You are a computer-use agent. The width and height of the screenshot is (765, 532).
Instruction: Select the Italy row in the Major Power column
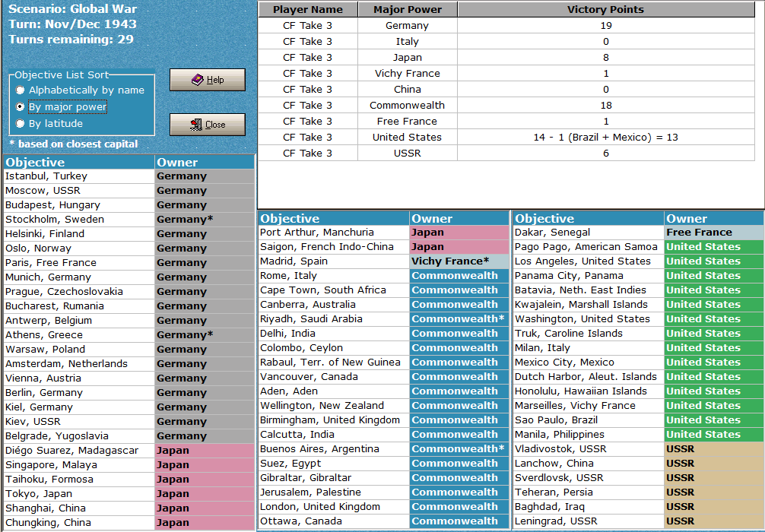point(408,42)
